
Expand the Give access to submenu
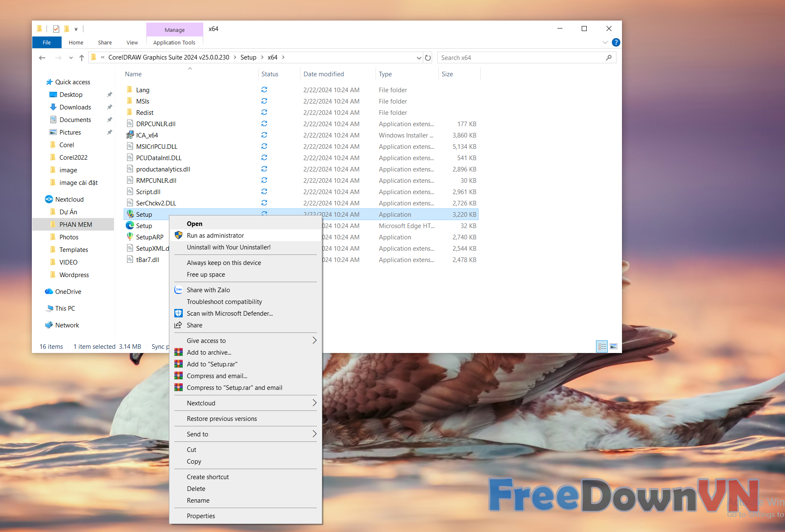(314, 340)
